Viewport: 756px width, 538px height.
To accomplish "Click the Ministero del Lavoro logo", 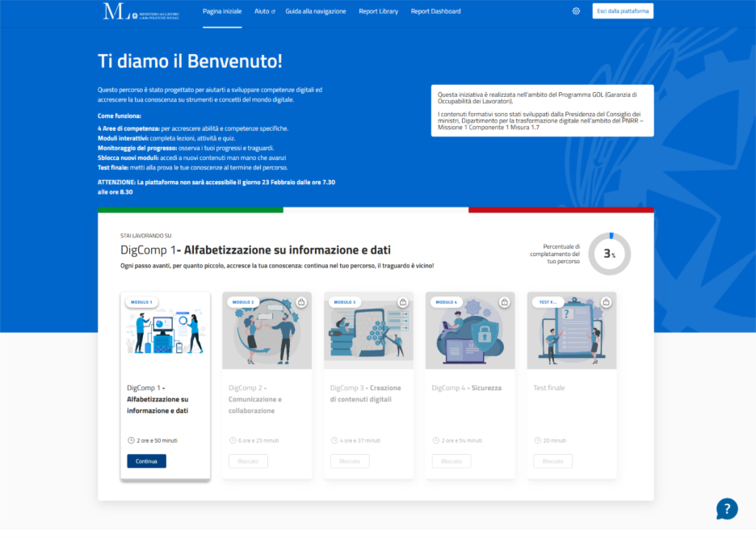I will [x=141, y=11].
